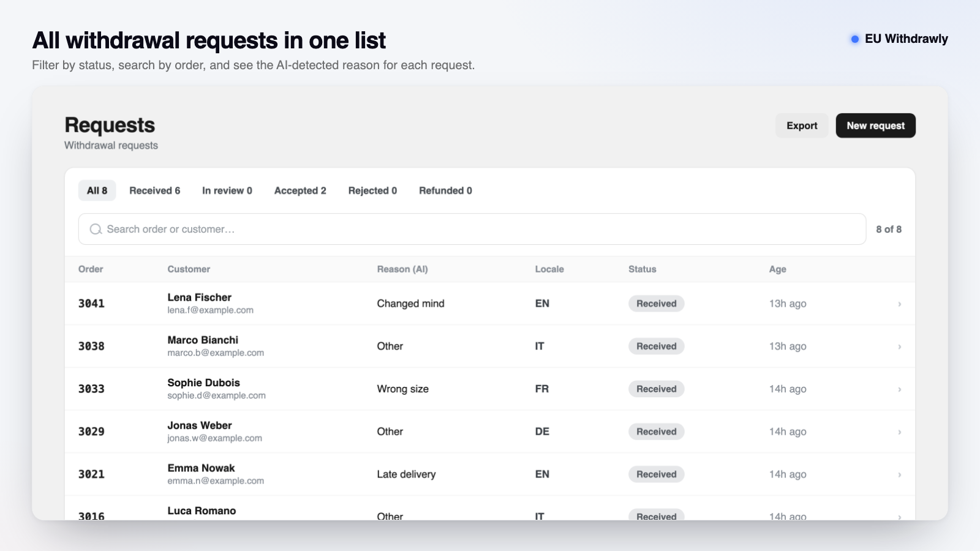The height and width of the screenshot is (551, 980).
Task: Click 13h ago for order 3038
Action: tap(788, 347)
